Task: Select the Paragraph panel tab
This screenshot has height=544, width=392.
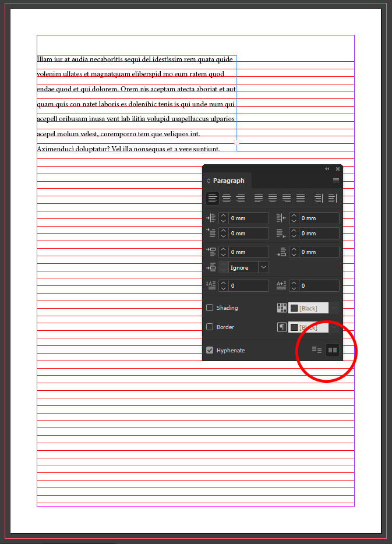Action: coord(228,181)
